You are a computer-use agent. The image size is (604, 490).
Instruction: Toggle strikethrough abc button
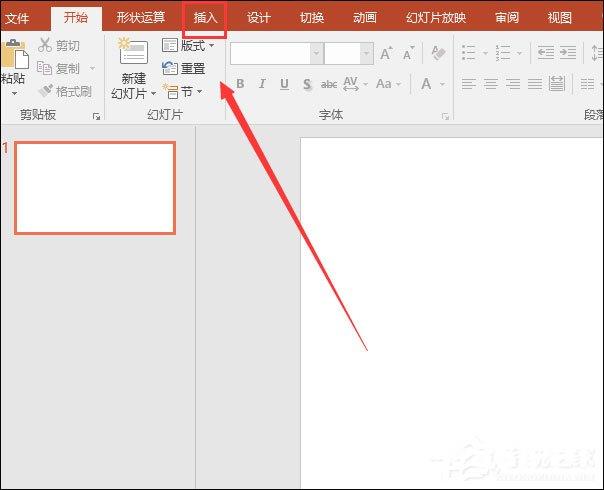click(x=329, y=84)
